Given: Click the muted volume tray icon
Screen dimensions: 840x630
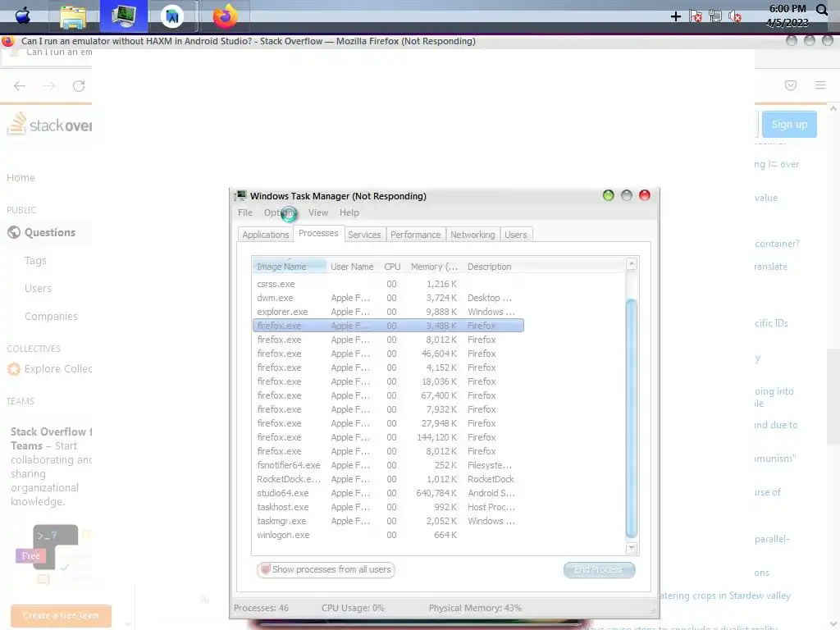Looking at the screenshot, I should [734, 16].
